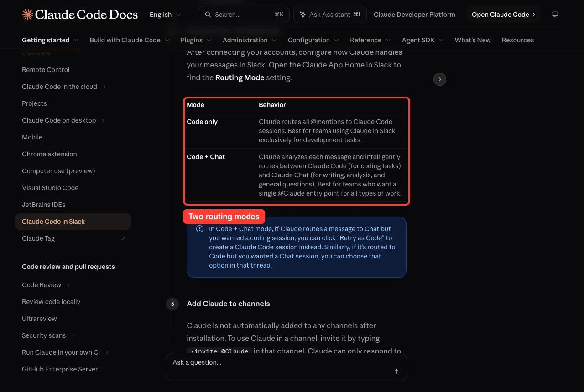Click the Ask Assistant button
Screen dimensions: 584x392
click(330, 15)
